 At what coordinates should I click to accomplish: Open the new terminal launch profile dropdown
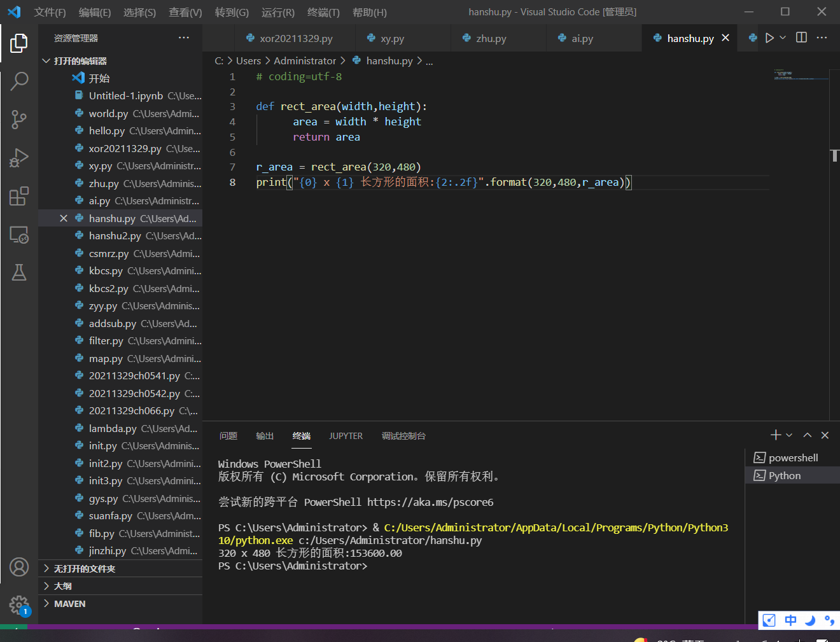pyautogui.click(x=790, y=435)
